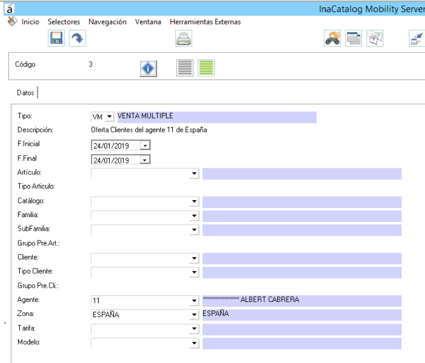425x363 pixels.
Task: Click the help documents toolbar icon
Action: click(x=375, y=38)
